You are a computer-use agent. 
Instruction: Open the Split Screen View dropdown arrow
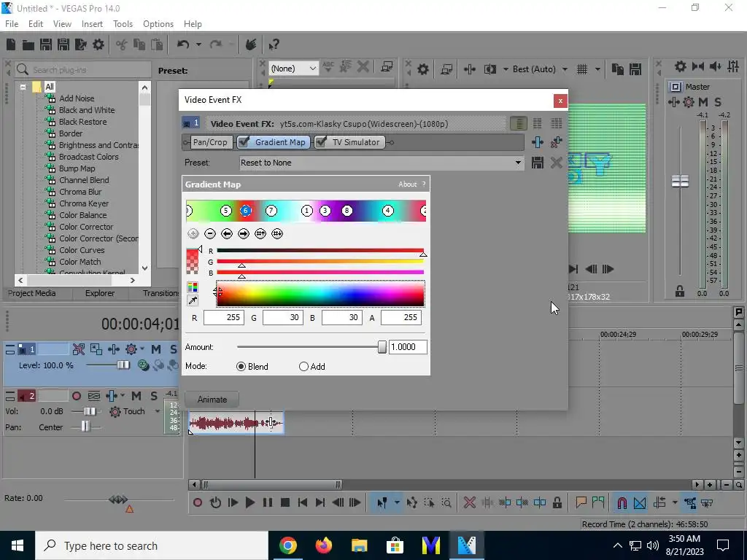[x=505, y=69]
